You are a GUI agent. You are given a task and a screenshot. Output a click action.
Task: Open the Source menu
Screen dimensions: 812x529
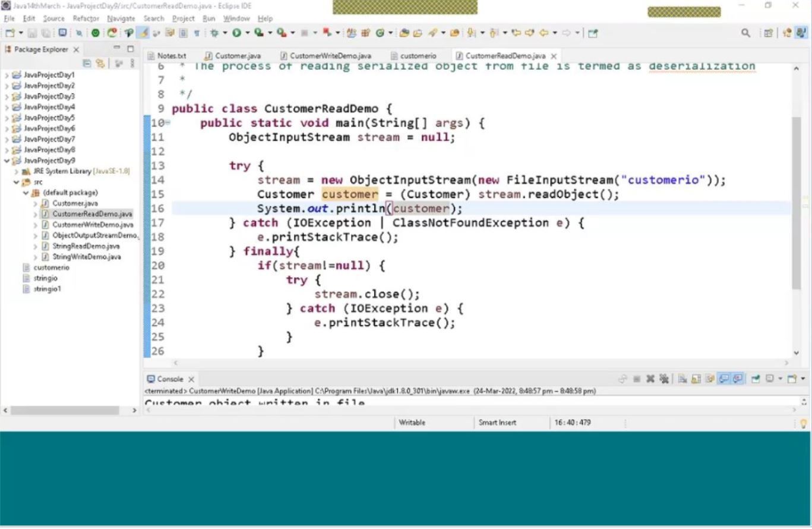[x=53, y=18]
